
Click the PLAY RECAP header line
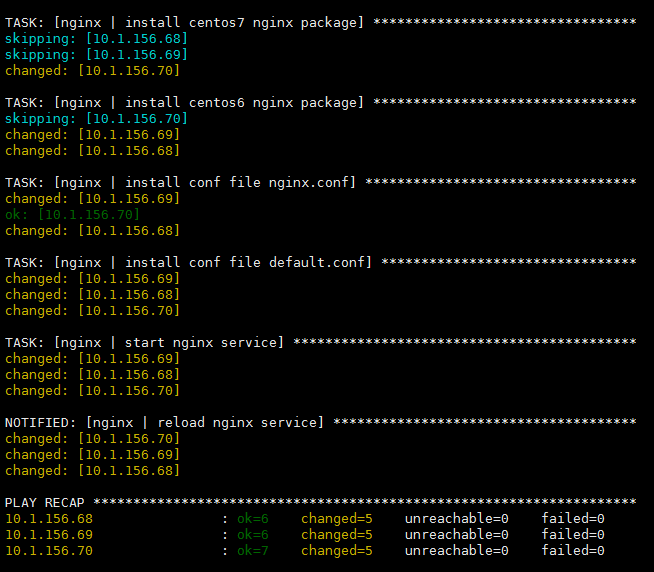click(320, 503)
